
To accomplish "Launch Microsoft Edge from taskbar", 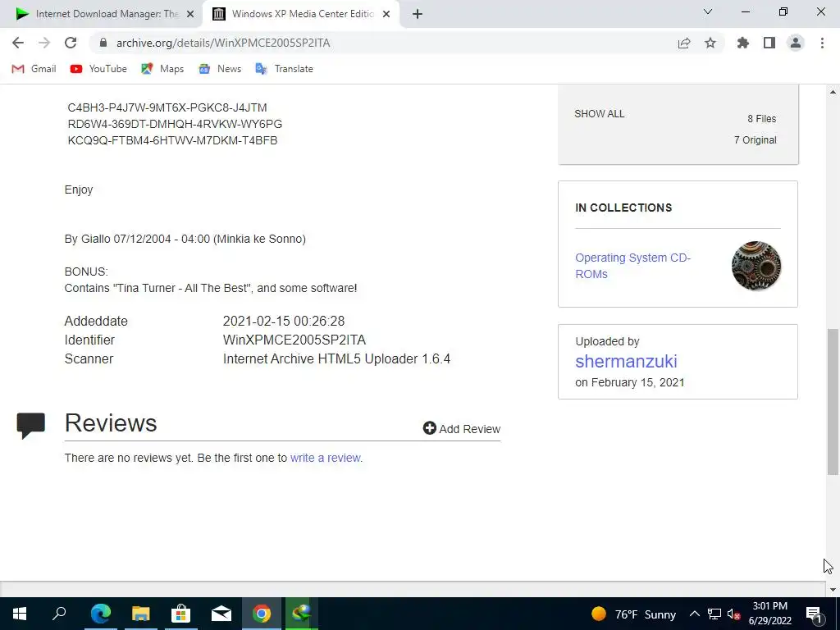I will [x=101, y=614].
